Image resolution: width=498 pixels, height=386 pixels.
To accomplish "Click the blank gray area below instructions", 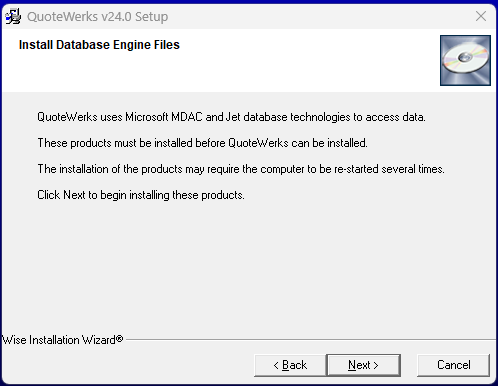I will coord(249,267).
